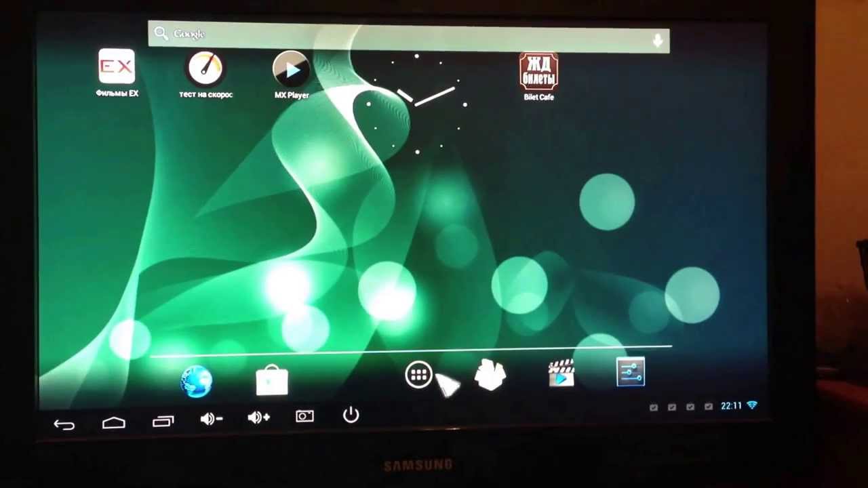The width and height of the screenshot is (868, 488).
Task: Go back with the back arrow
Action: pos(64,424)
